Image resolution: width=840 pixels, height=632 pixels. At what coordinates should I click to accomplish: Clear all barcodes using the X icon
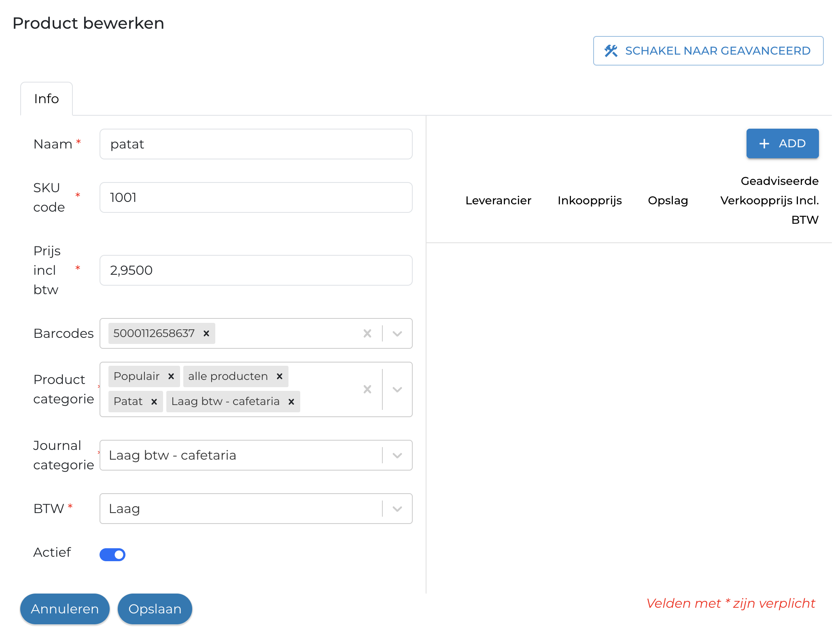[367, 333]
